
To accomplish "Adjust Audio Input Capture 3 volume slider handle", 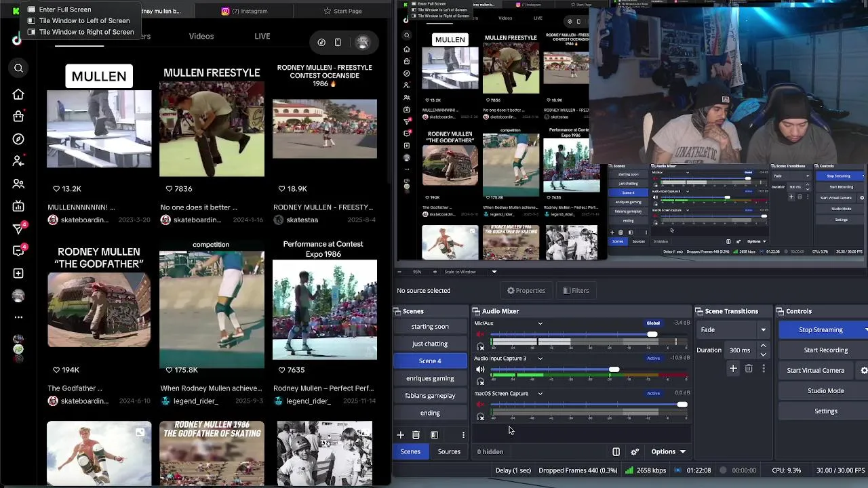I will pyautogui.click(x=614, y=369).
